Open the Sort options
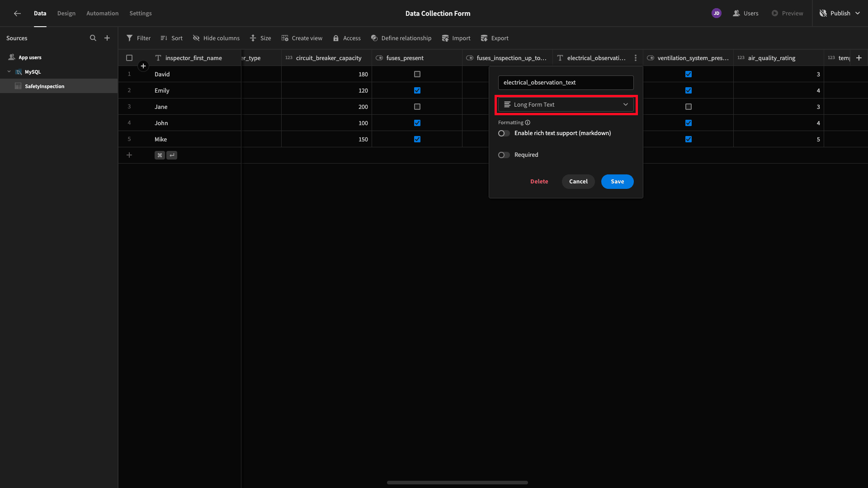This screenshot has width=868, height=488. click(171, 38)
